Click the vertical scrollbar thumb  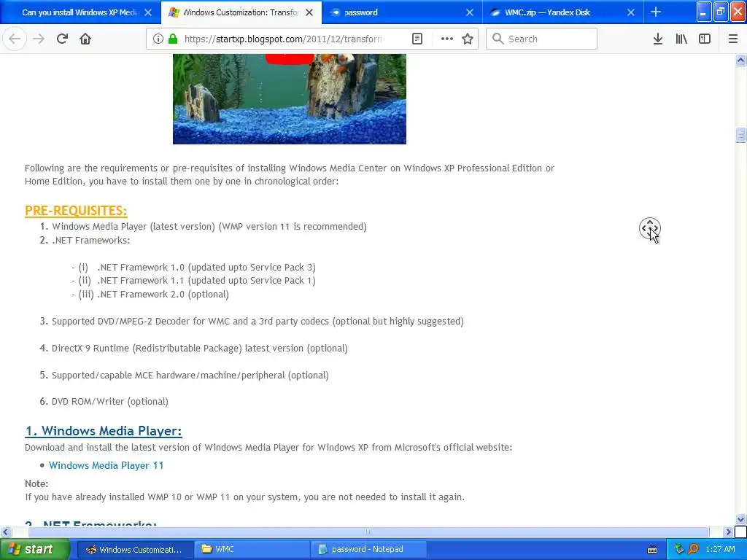point(740,135)
